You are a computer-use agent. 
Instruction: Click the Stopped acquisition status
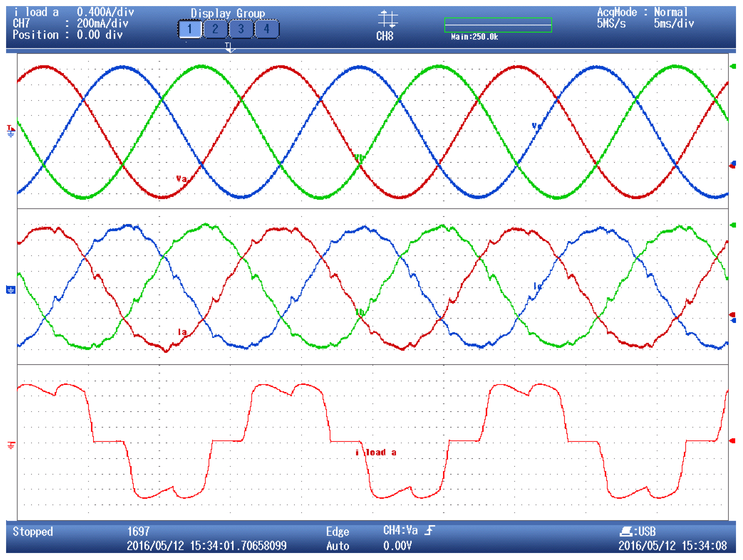(x=33, y=531)
